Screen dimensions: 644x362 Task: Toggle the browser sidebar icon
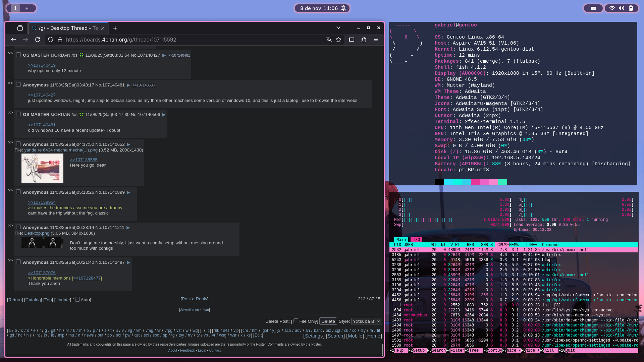click(x=352, y=40)
